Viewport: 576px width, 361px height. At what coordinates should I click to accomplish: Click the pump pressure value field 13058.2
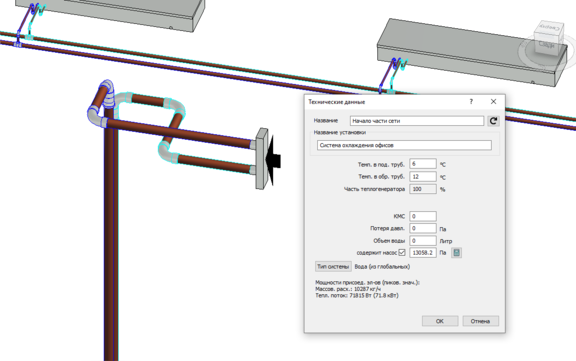[x=423, y=253]
